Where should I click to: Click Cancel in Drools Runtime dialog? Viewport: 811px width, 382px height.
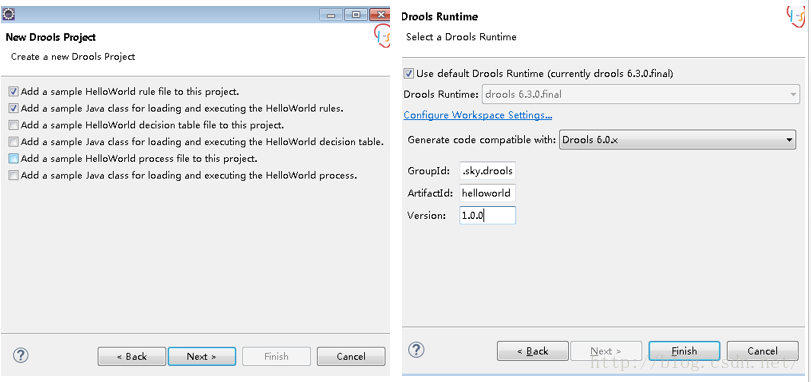tap(762, 351)
